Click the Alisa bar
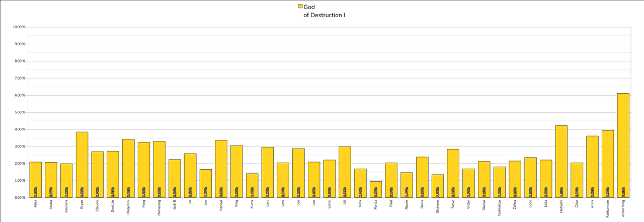This screenshot has width=644, height=222. pyautogui.click(x=36, y=180)
